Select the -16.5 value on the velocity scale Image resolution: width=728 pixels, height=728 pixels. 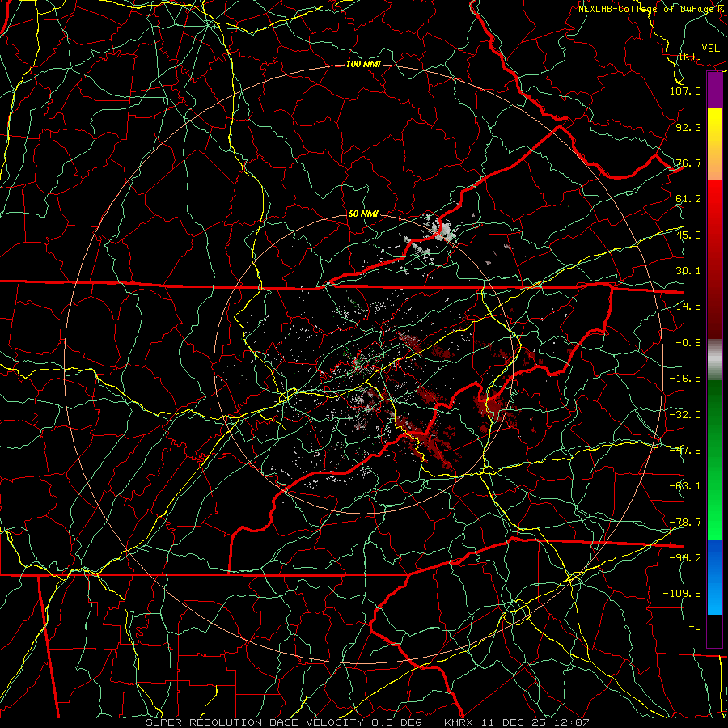click(685, 379)
